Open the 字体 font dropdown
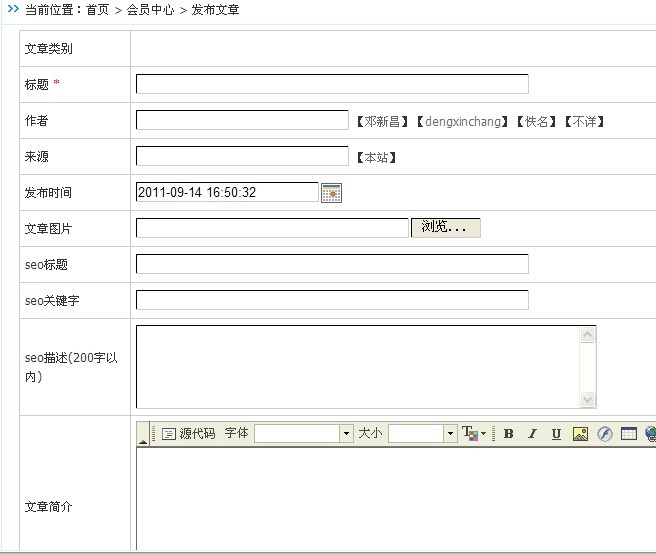 pos(347,434)
